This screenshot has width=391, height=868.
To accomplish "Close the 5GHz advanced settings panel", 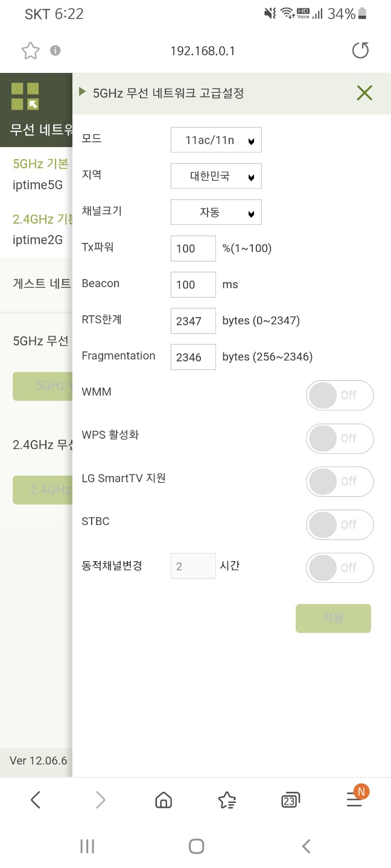I will pos(364,93).
